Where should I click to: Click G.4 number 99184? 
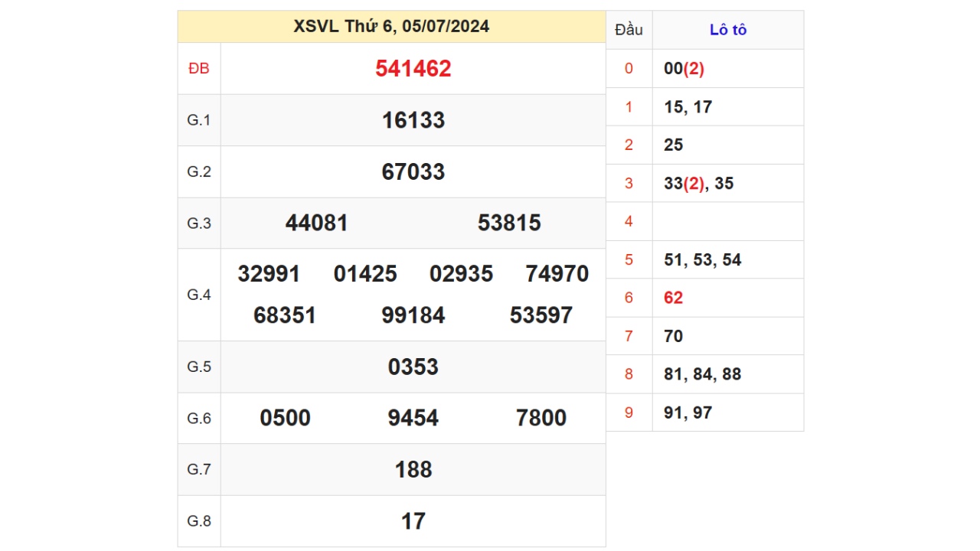[413, 315]
